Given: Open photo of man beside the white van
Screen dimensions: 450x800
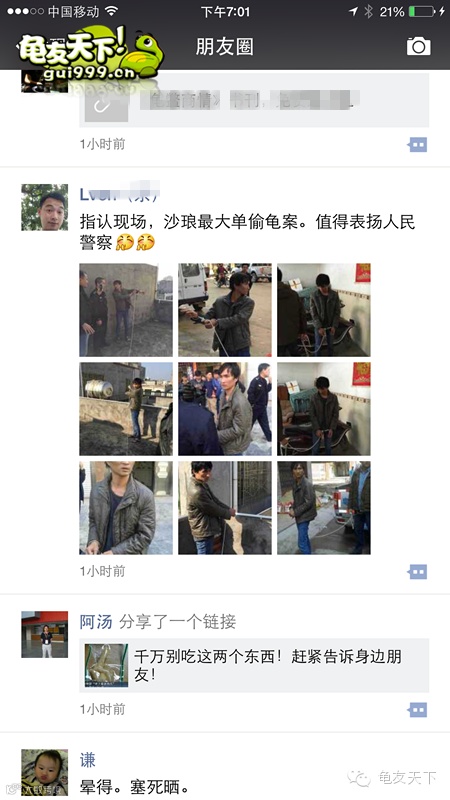Looking at the screenshot, I should pos(225,310).
